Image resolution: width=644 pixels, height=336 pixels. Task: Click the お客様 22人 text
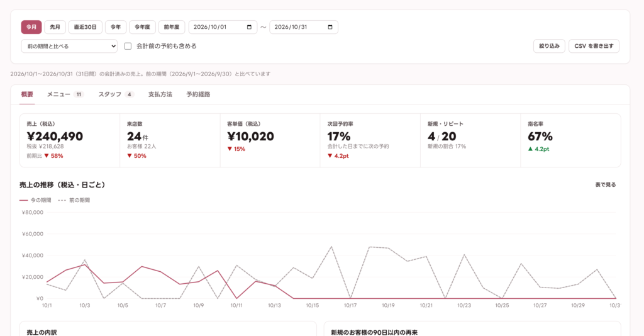point(142,146)
